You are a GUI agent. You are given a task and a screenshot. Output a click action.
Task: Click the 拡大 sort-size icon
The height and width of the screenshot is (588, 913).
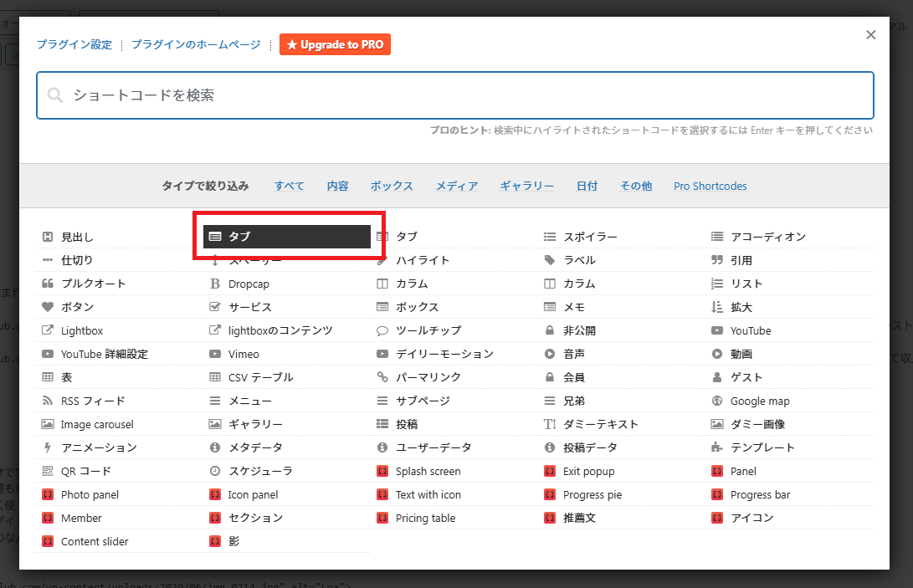coord(717,307)
